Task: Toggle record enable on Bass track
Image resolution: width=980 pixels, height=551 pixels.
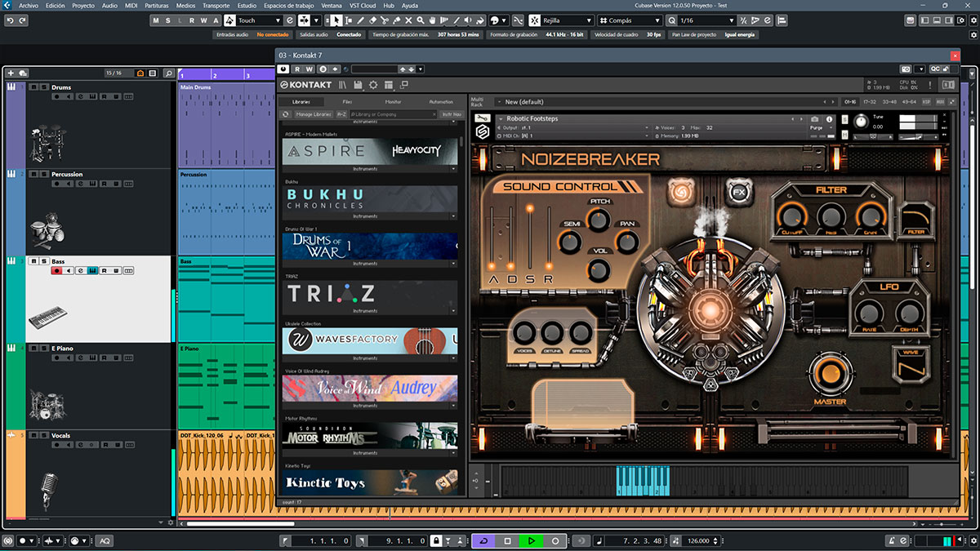Action: click(x=57, y=270)
